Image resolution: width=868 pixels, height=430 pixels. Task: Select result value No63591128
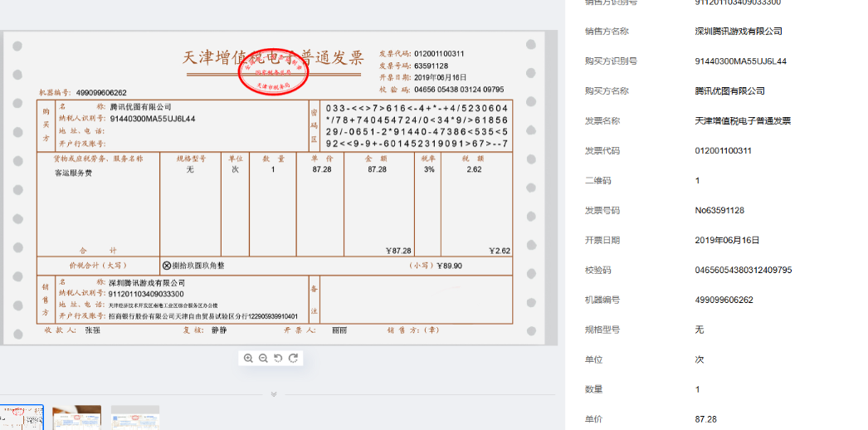coord(719,210)
